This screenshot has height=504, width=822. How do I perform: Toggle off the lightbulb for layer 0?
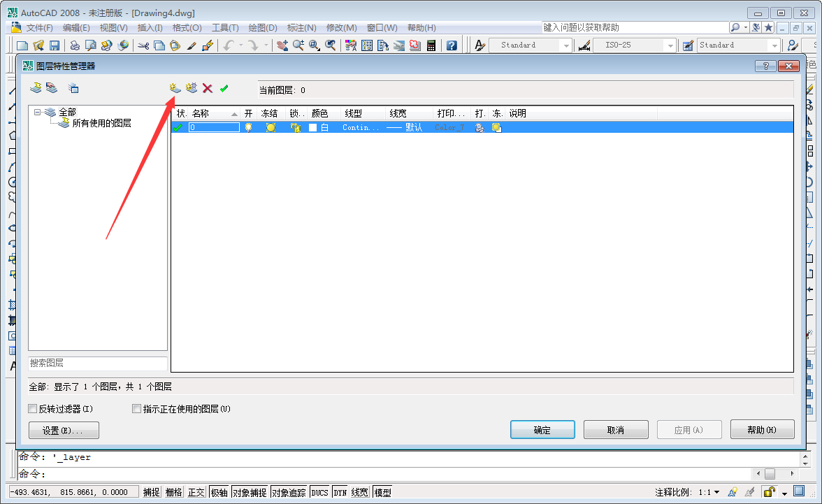click(x=249, y=127)
